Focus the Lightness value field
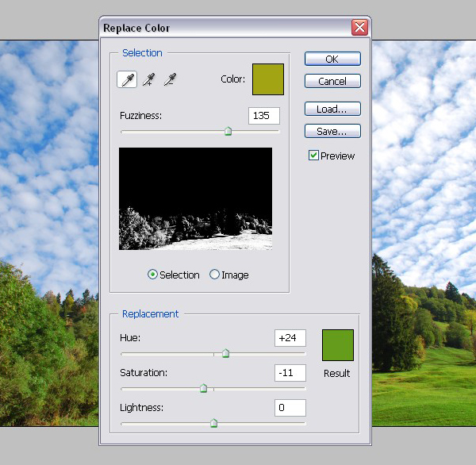The image size is (476, 465). [290, 408]
